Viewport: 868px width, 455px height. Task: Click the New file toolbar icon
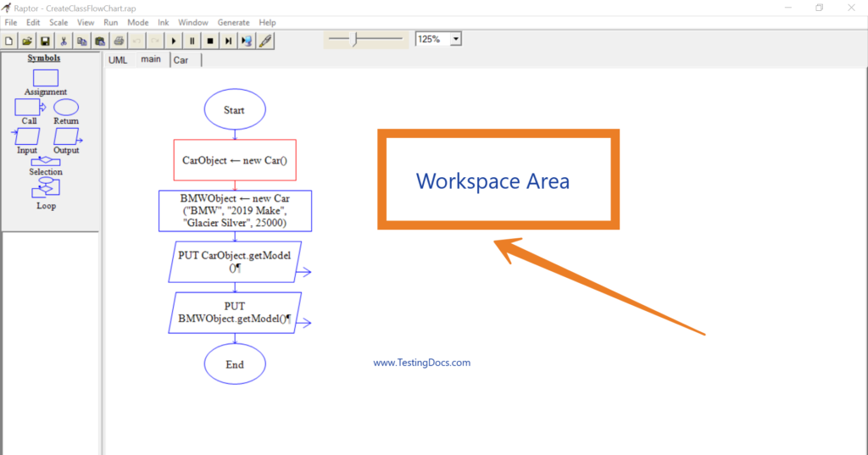click(8, 40)
